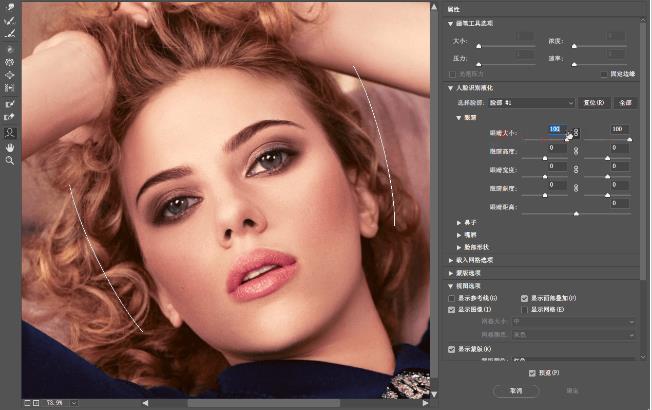Select the Zoom tool

pos(10,160)
